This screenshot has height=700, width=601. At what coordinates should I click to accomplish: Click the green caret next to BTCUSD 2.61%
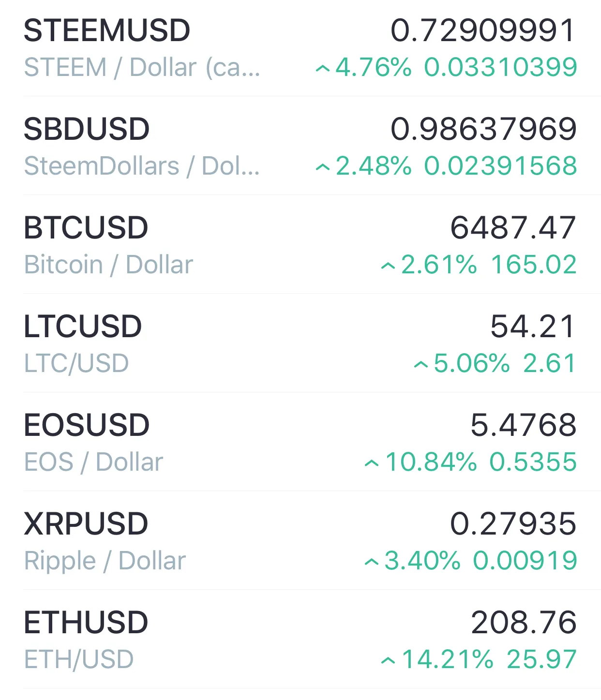point(388,267)
